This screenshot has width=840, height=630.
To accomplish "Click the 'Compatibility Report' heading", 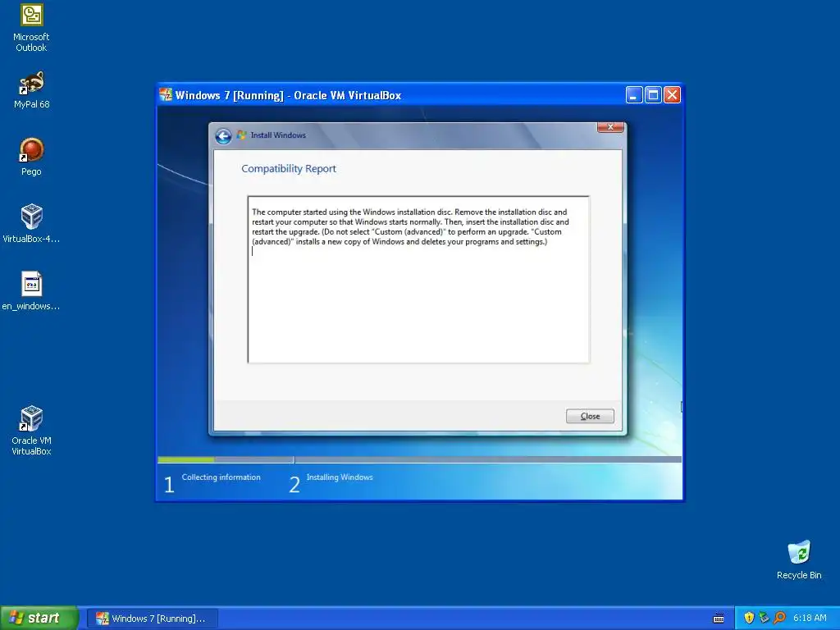I will tap(289, 169).
